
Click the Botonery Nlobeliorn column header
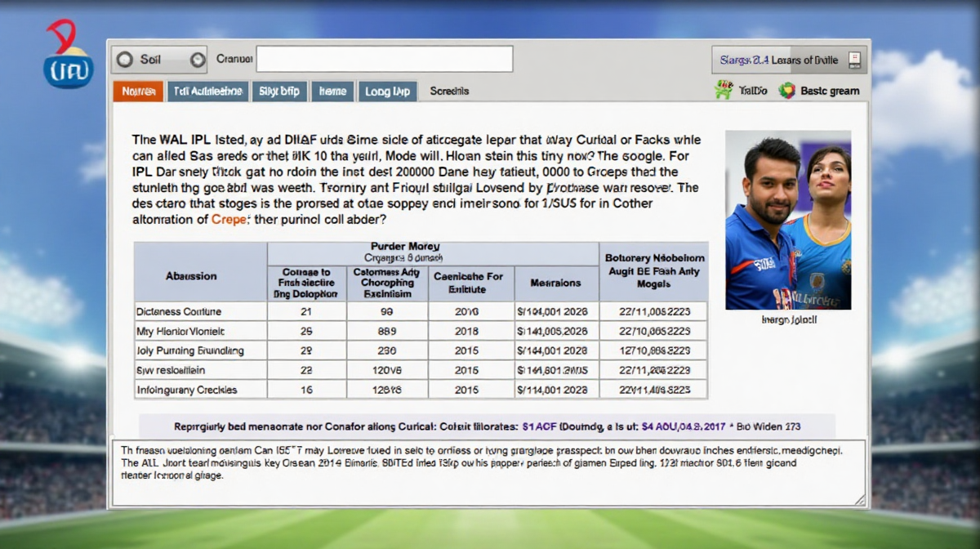(x=653, y=270)
